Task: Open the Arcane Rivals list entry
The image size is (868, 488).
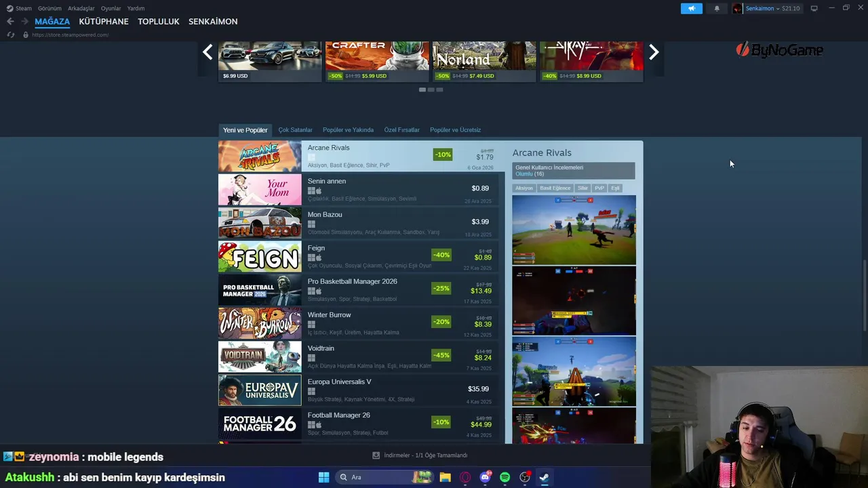Action: coord(363,157)
